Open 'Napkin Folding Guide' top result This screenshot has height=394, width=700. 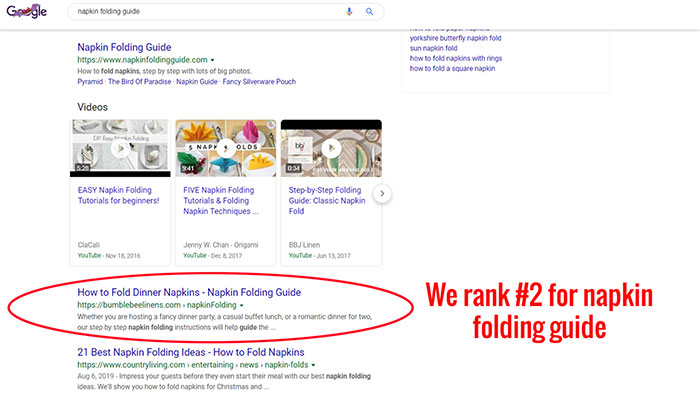click(x=124, y=47)
